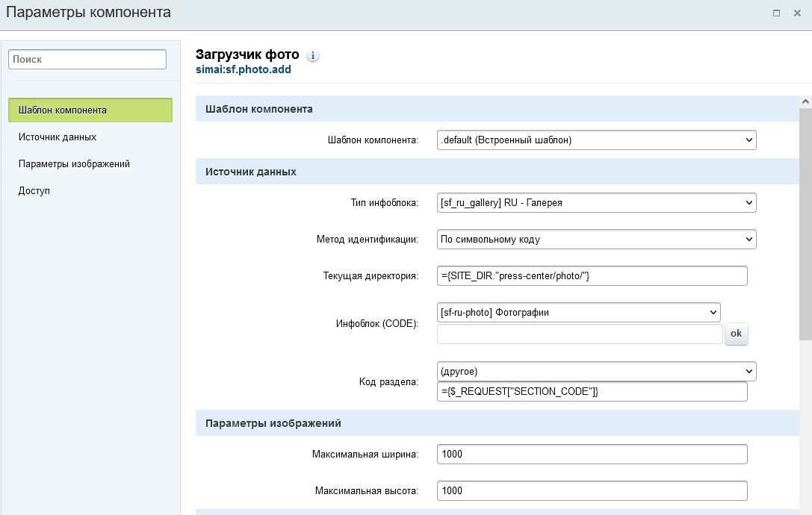Click the vertical scrollbar thumb
This screenshot has width=812, height=515.
click(x=805, y=224)
